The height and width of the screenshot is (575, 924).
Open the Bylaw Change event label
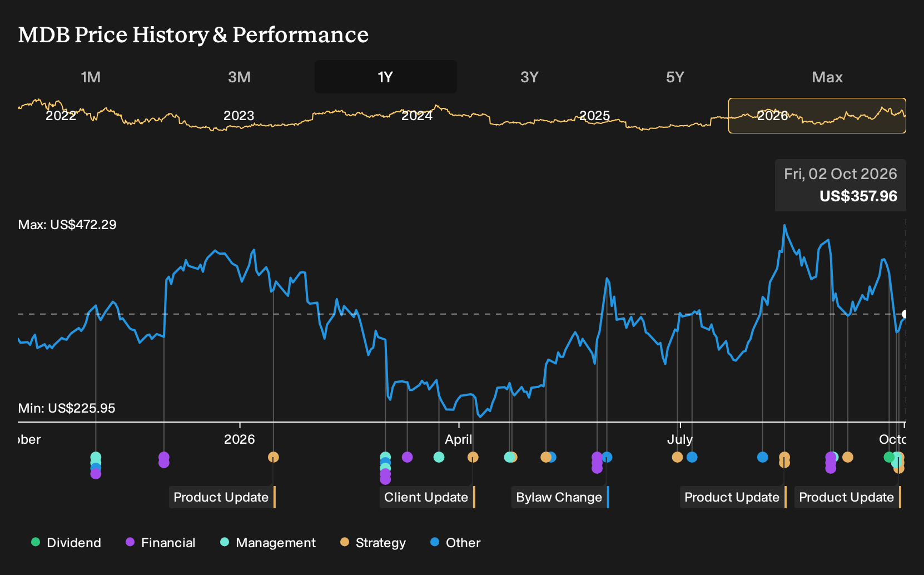(560, 497)
